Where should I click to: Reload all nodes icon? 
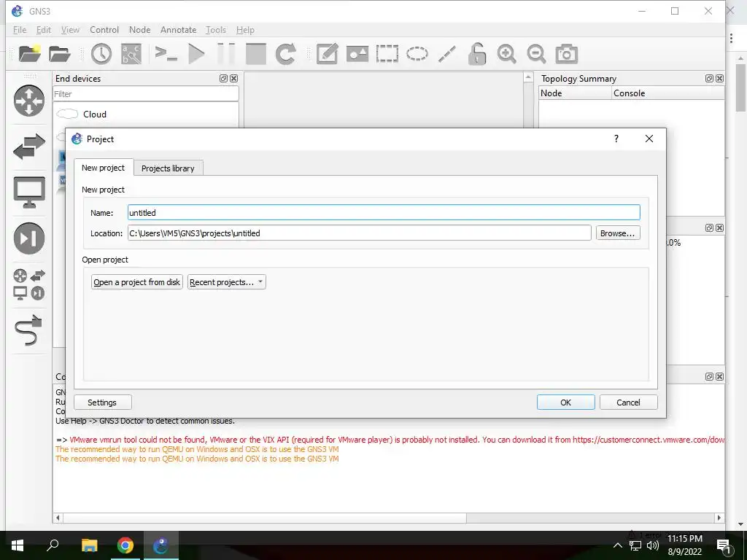[x=286, y=53]
